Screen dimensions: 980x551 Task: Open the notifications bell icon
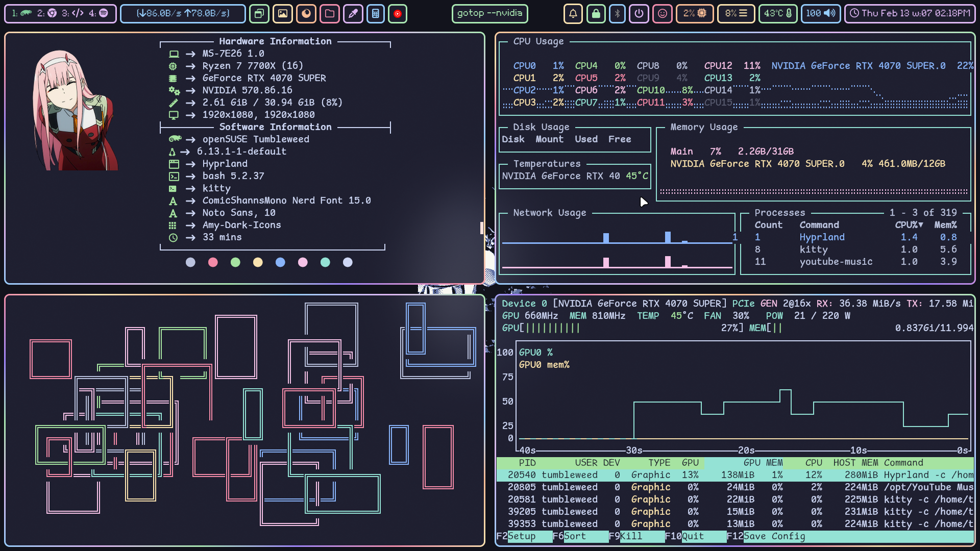coord(573,14)
